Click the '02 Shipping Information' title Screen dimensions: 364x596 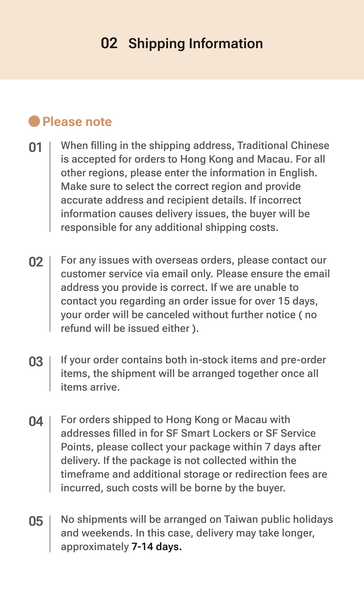pyautogui.click(x=182, y=44)
